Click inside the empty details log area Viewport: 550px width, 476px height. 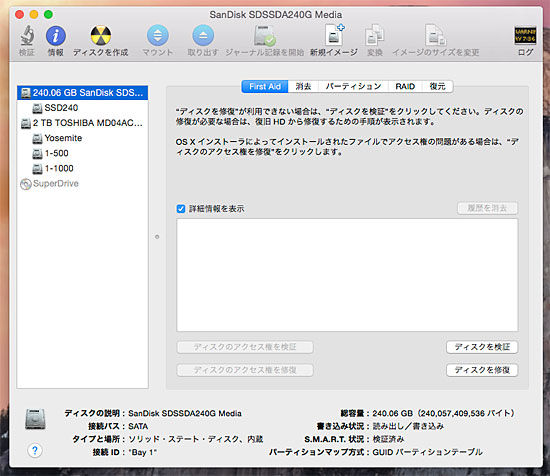click(347, 275)
